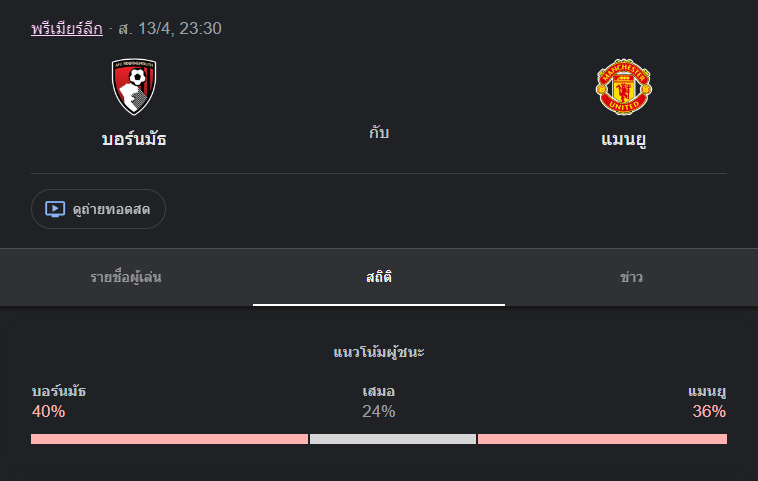Click the แมนยู team name under crest
This screenshot has width=758, height=481.
pyautogui.click(x=624, y=139)
